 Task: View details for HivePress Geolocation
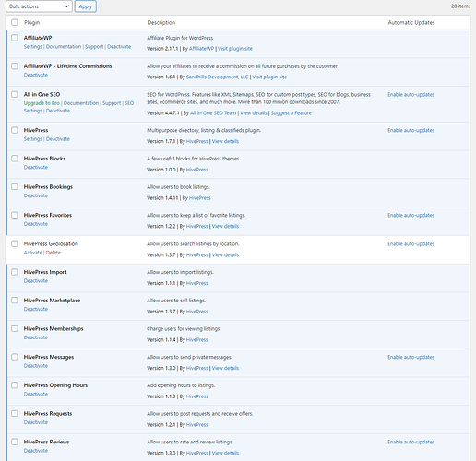[x=225, y=255]
